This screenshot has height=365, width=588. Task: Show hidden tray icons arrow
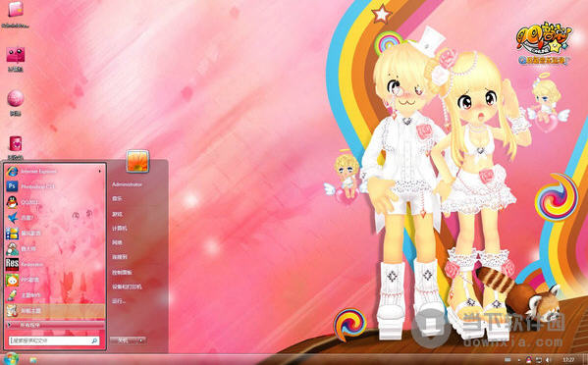pos(519,360)
